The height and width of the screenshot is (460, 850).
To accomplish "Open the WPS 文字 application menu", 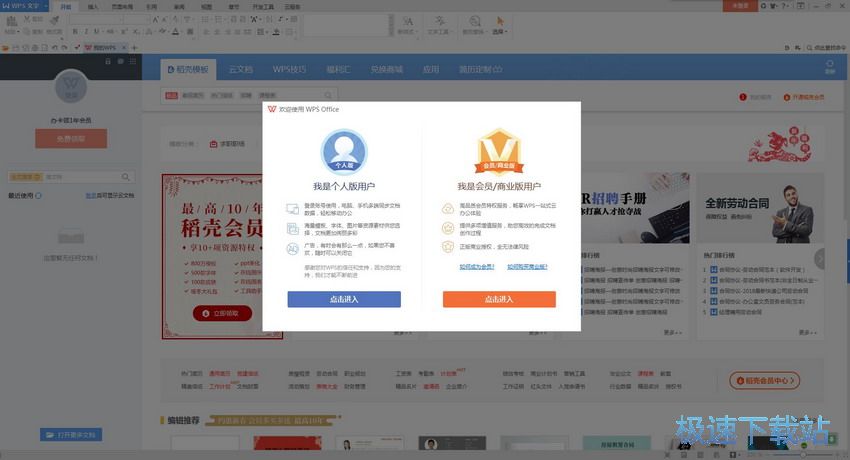I will pos(24,5).
